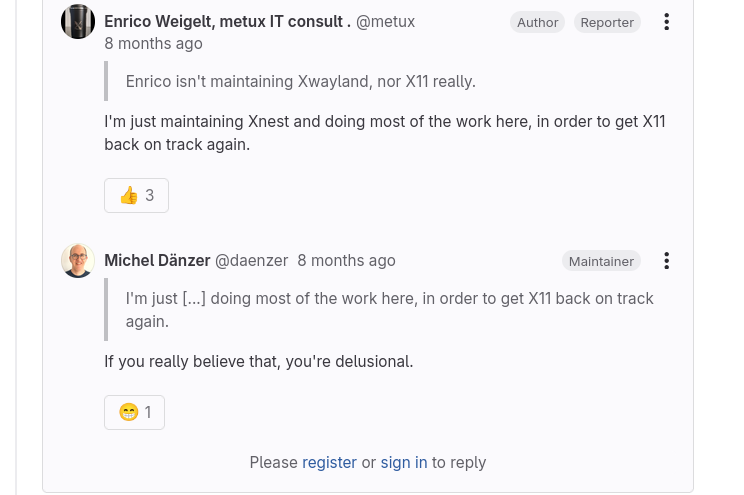Click the "you're delusional" reply text
The image size is (744, 495).
pos(259,362)
